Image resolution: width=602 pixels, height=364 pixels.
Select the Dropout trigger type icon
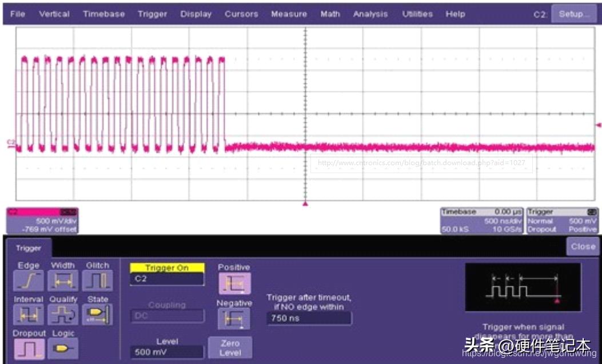pyautogui.click(x=29, y=349)
